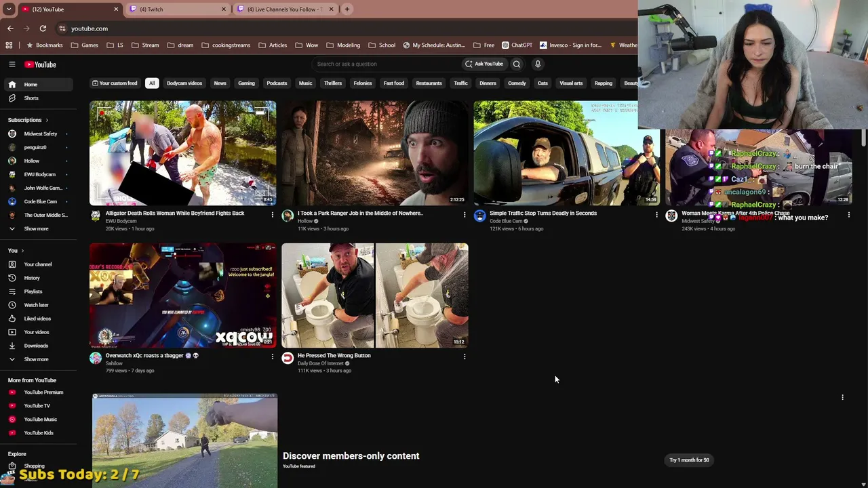This screenshot has width=868, height=488.
Task: Click Try 1 month for $0 button
Action: point(689,460)
